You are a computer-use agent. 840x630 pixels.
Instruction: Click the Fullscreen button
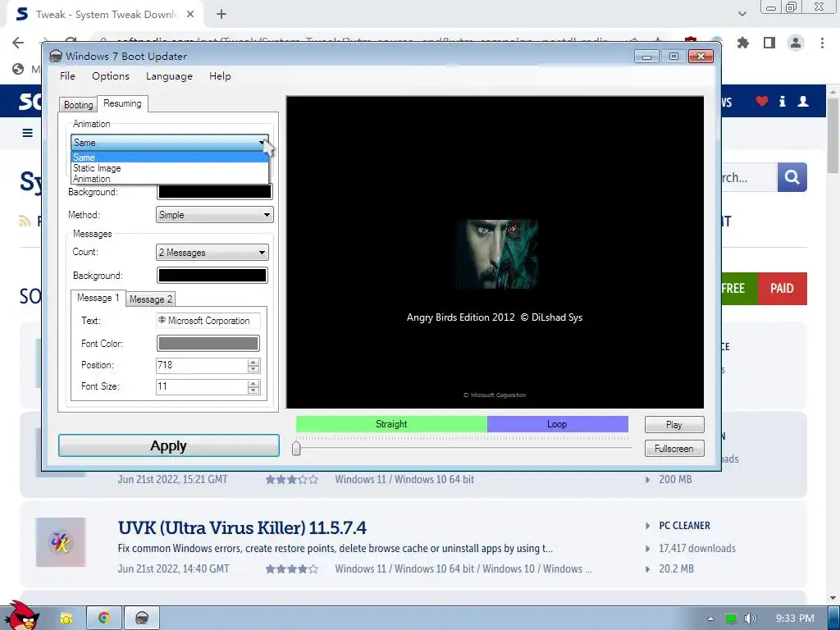(x=674, y=449)
